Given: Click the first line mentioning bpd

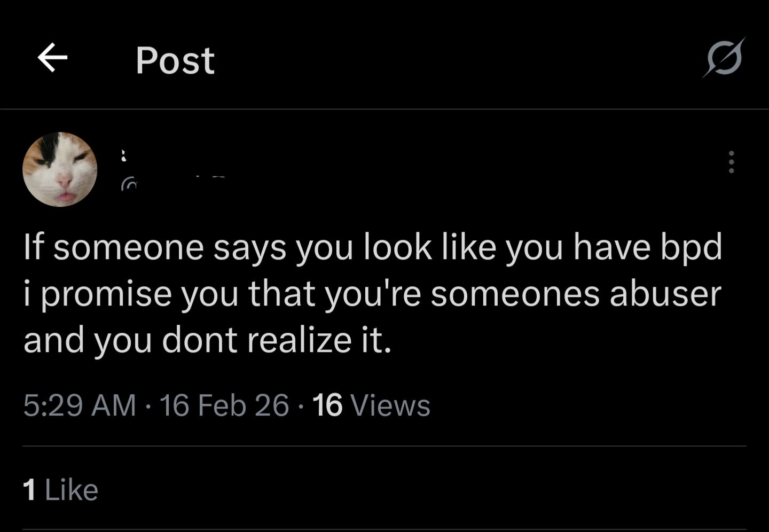Looking at the screenshot, I should tap(372, 247).
